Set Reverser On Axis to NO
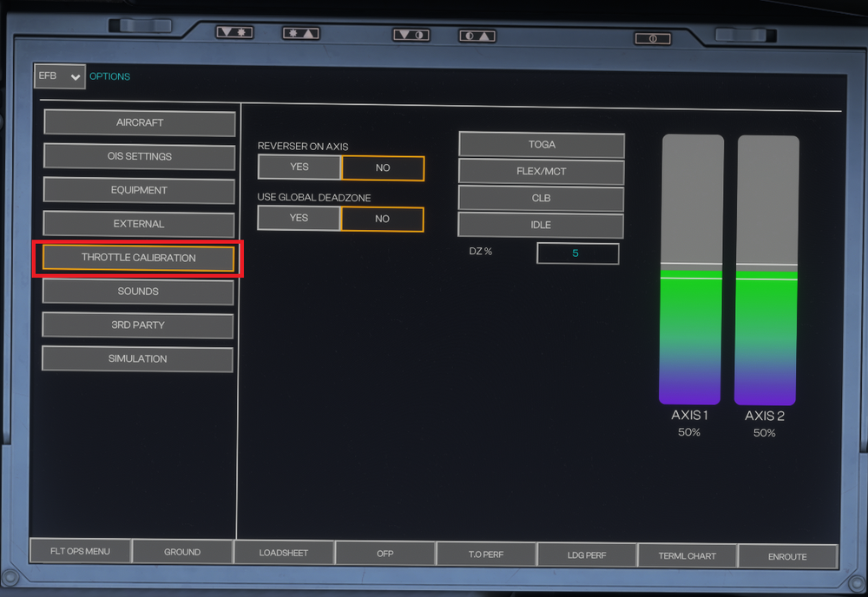868x597 pixels. pos(383,167)
